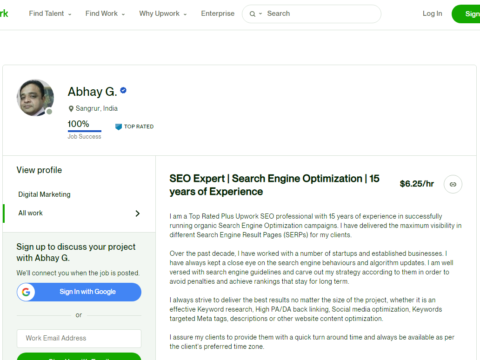Focus the Work Email Address field
480x360 pixels.
pyautogui.click(x=79, y=338)
